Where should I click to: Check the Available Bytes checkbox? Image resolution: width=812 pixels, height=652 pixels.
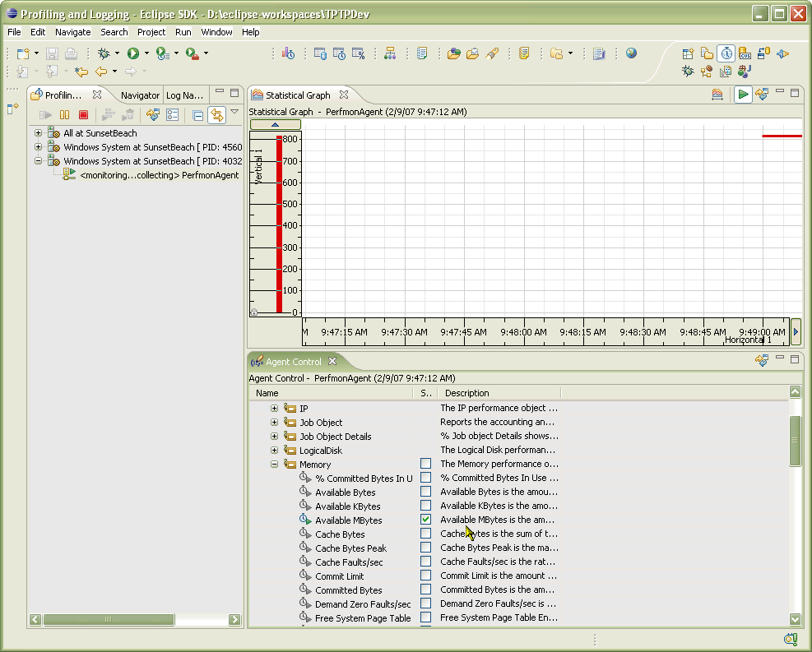click(425, 491)
